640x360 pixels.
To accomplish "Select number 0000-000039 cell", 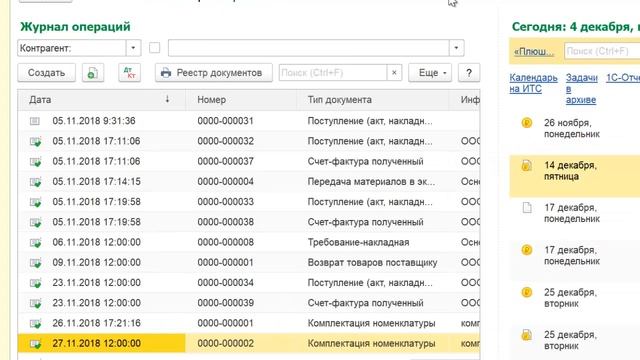I will click(x=225, y=303).
